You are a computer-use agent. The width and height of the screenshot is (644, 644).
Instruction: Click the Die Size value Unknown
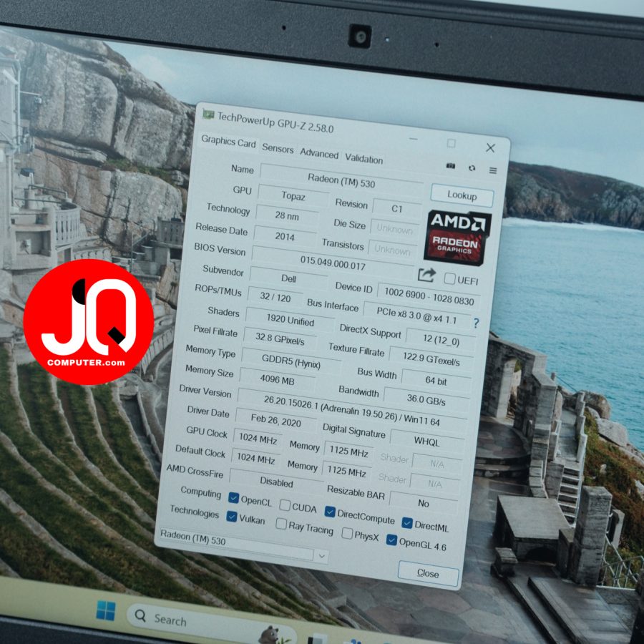(x=394, y=228)
